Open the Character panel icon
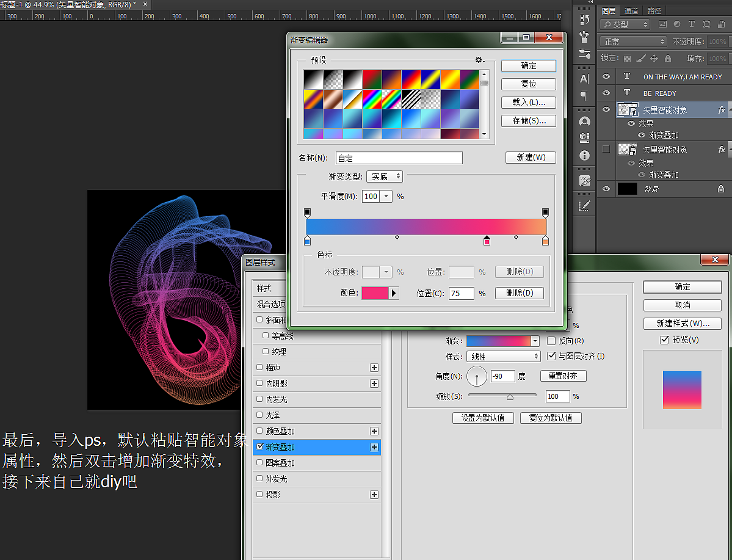Screen dimensions: 732x560 tap(584, 79)
